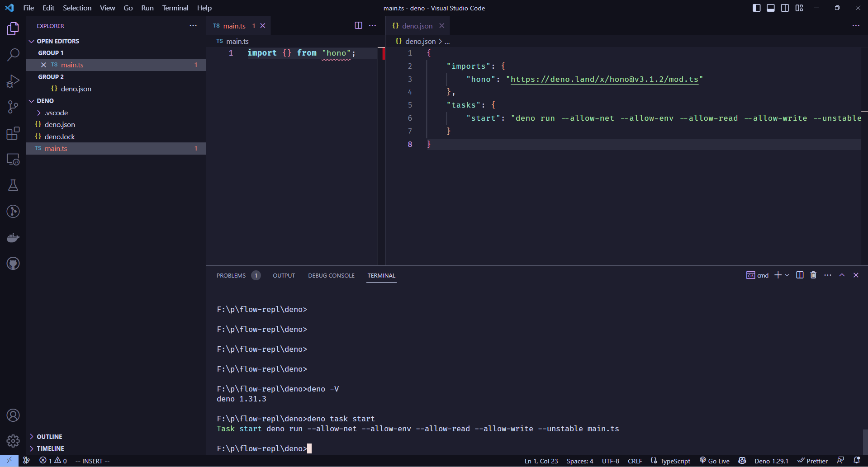Open the Remote Explorer view
Screen dimensions: 868x467
tap(13, 159)
